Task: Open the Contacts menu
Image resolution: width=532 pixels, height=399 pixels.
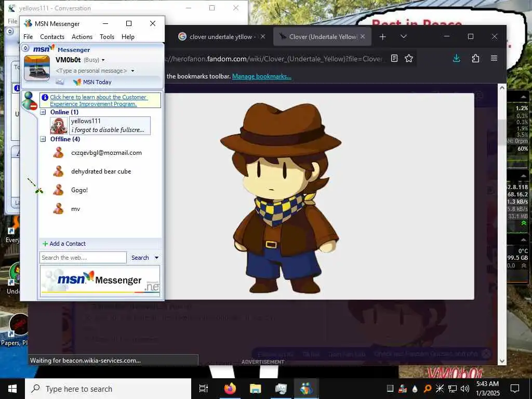Action: (52, 37)
